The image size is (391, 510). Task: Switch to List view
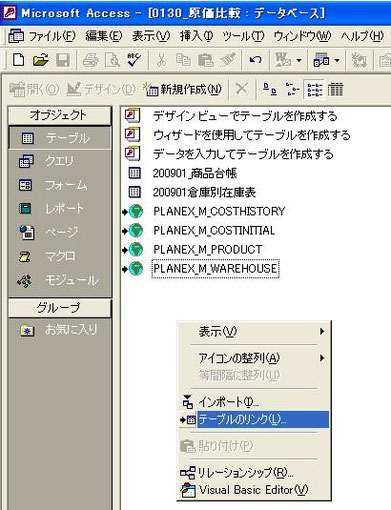point(315,89)
